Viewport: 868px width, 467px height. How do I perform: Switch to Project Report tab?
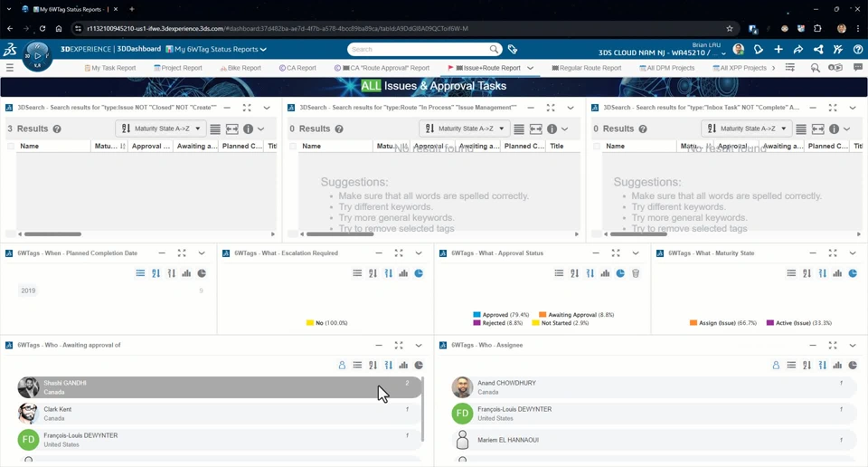coord(178,68)
